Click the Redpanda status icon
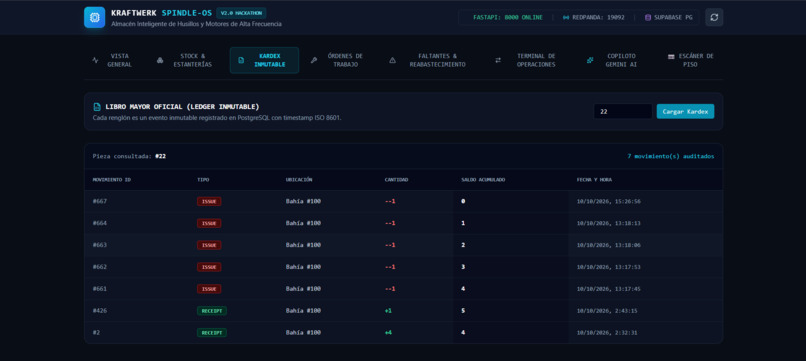 coord(566,17)
